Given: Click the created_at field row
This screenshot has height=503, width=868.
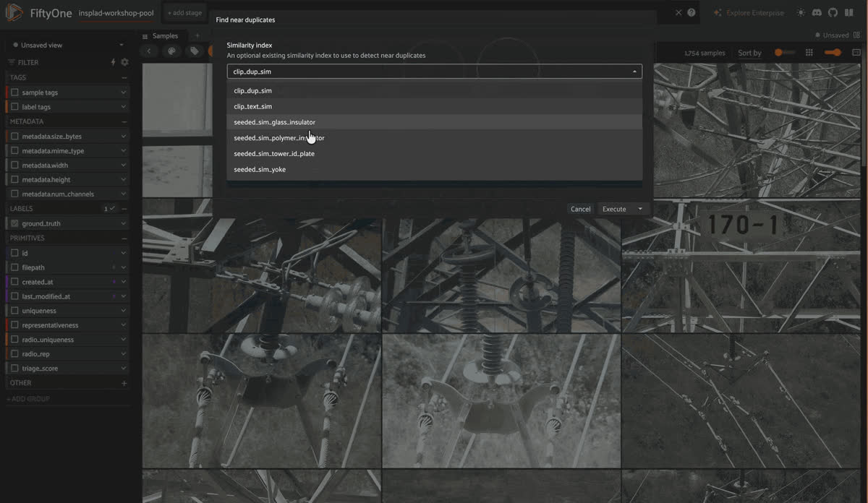Looking at the screenshot, I should point(69,282).
